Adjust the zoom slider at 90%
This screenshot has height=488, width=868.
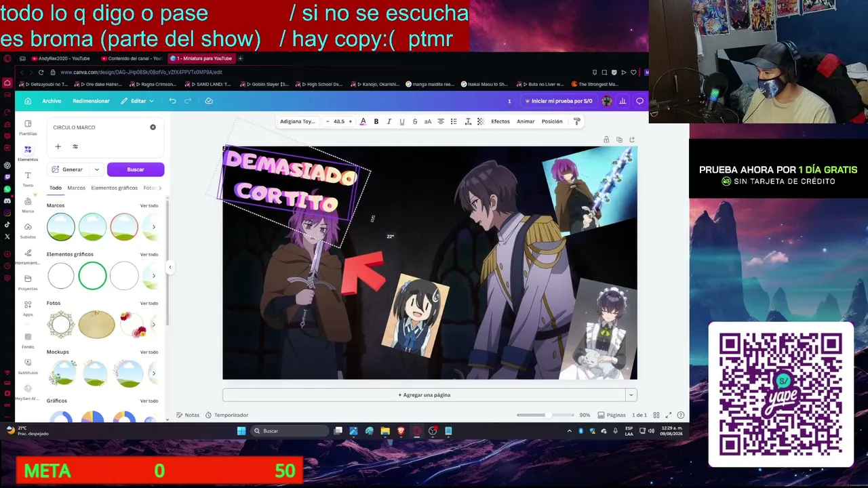[547, 415]
